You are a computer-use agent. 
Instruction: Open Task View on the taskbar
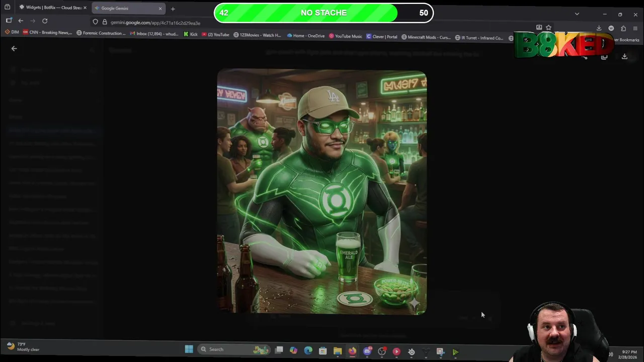pyautogui.click(x=279, y=350)
